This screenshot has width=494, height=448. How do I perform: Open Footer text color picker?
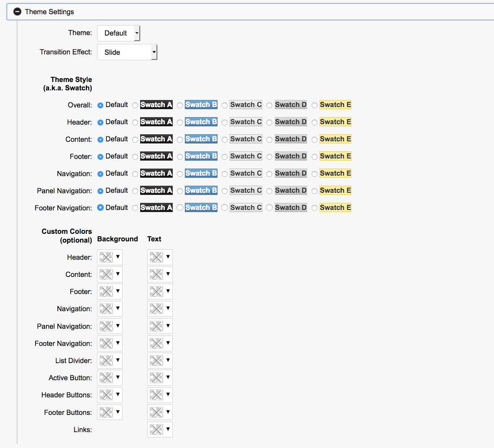click(160, 292)
